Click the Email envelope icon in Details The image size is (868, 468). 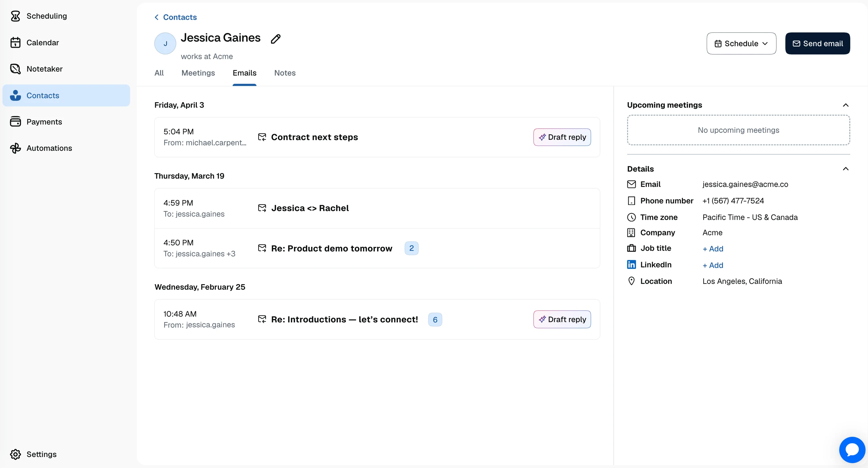631,184
